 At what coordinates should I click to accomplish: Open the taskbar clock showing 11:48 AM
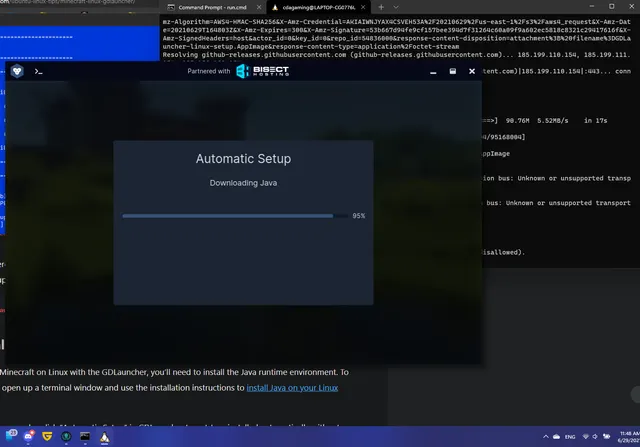[x=629, y=437]
